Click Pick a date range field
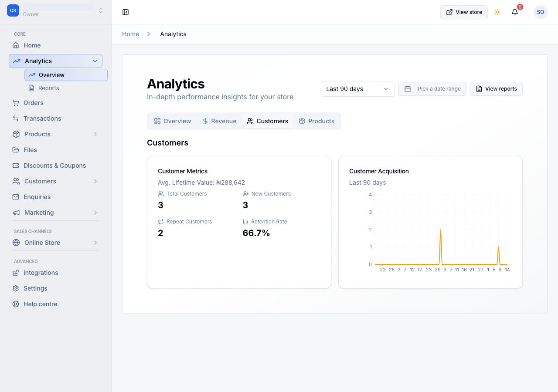Screen dimensions: 558x392 coord(432,89)
